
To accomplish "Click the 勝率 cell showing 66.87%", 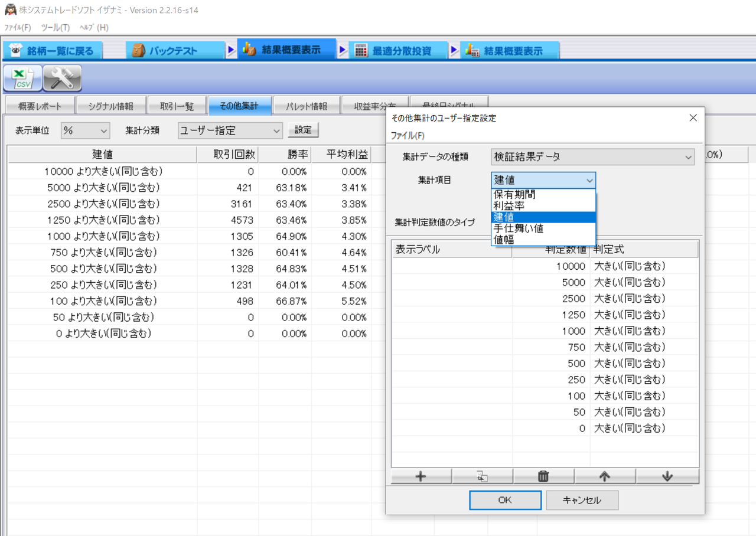I will (x=285, y=302).
